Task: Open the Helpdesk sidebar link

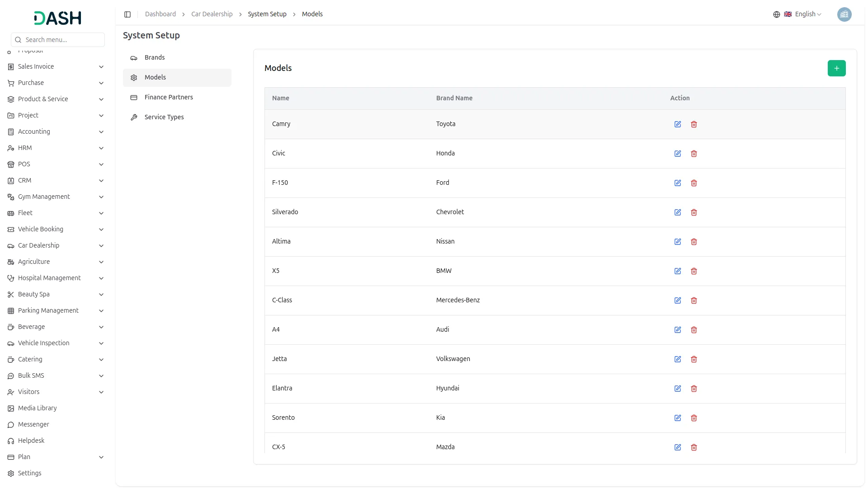Action: click(31, 441)
